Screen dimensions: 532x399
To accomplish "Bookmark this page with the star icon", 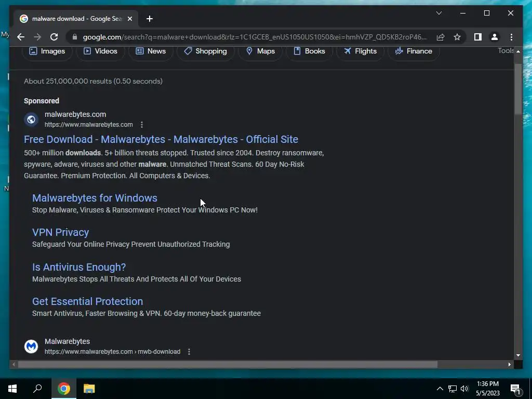I will pyautogui.click(x=457, y=37).
